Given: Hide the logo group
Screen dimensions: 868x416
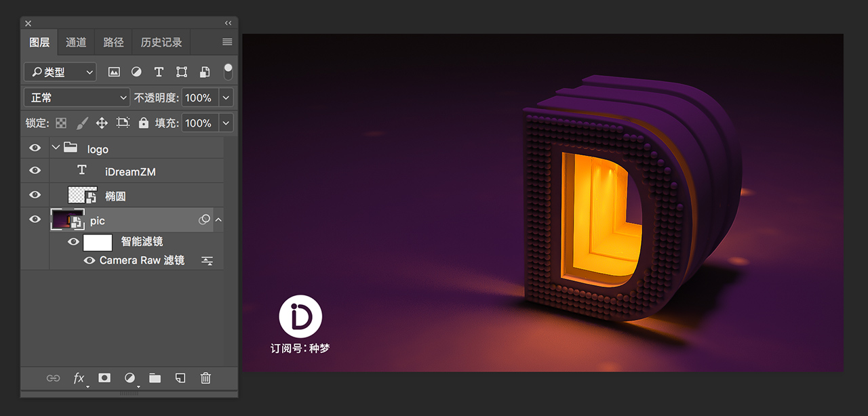Looking at the screenshot, I should (35, 148).
